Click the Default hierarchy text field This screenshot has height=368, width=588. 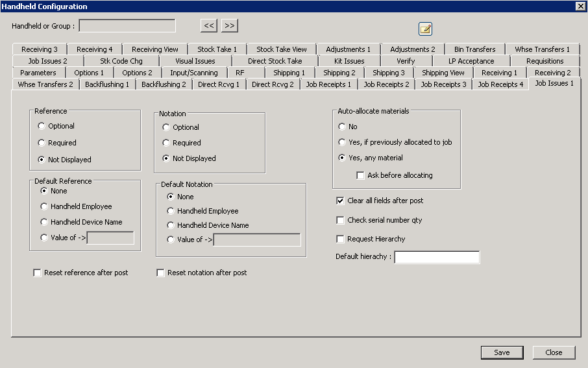tap(437, 258)
